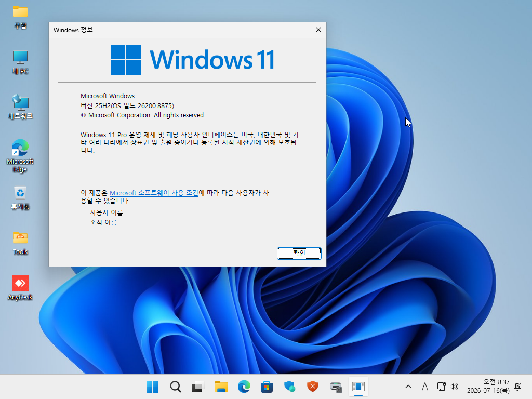Open network status tray icon
This screenshot has width=532, height=399.
[x=441, y=387]
